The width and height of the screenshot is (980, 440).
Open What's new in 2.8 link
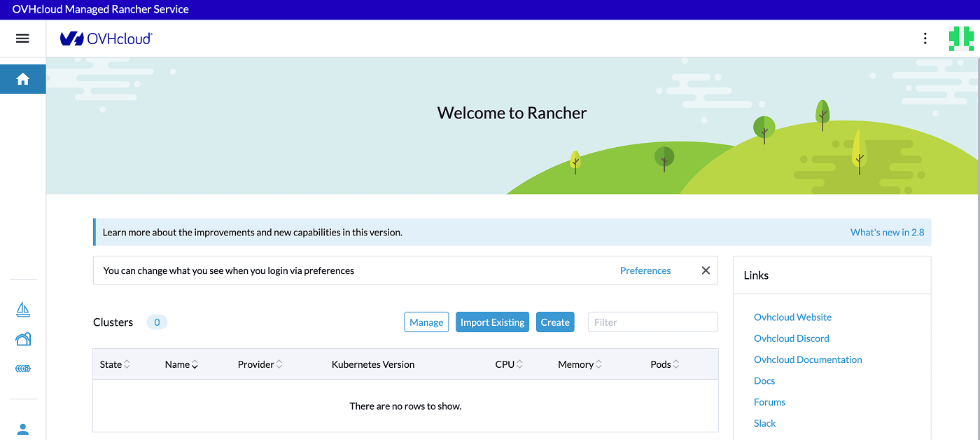(887, 232)
